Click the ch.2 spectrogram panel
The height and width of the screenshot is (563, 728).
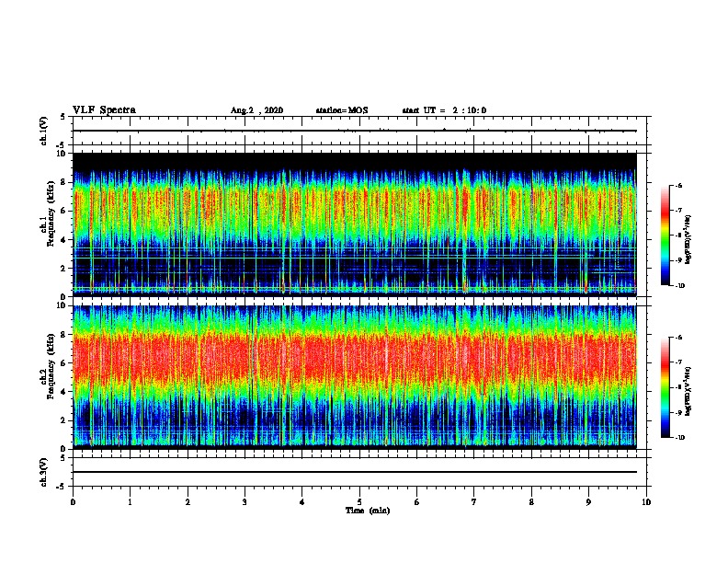pyautogui.click(x=355, y=377)
